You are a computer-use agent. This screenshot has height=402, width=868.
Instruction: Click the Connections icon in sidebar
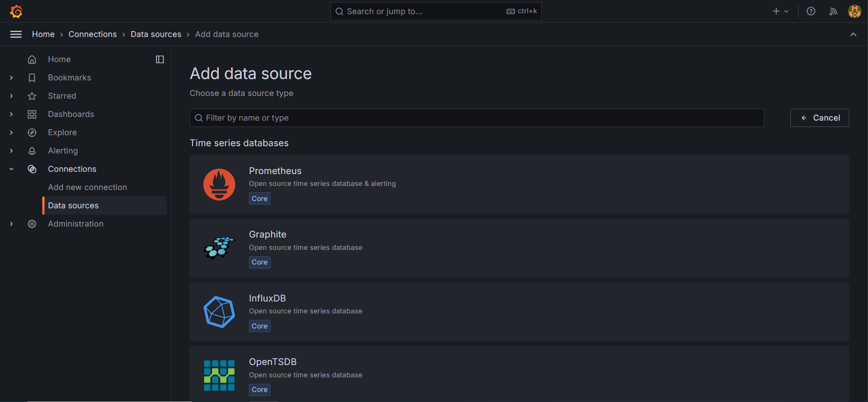click(32, 169)
